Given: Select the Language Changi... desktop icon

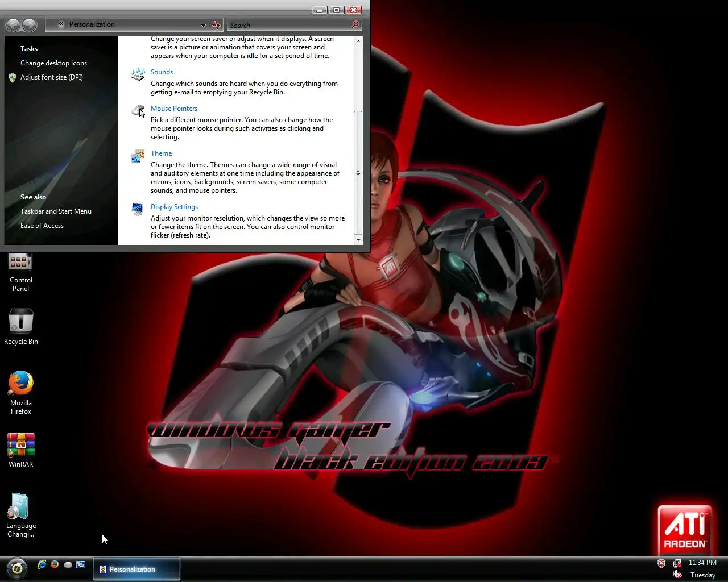Looking at the screenshot, I should (x=20, y=515).
